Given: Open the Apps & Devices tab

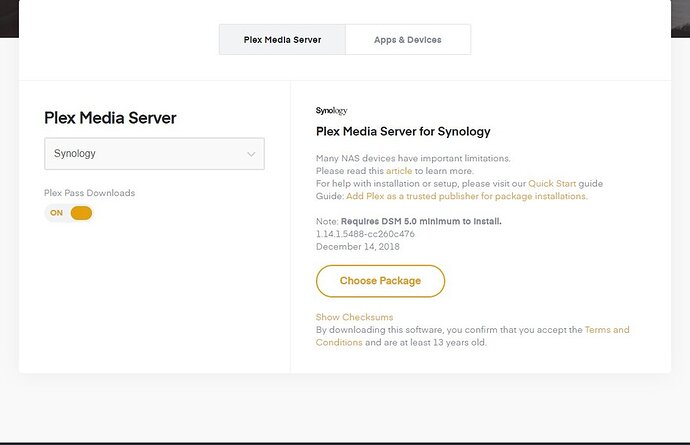Looking at the screenshot, I should click(408, 40).
